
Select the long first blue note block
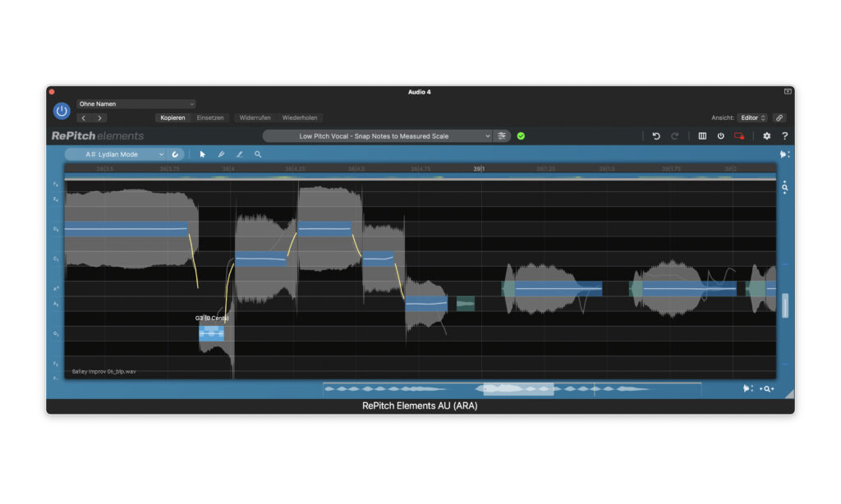click(x=126, y=229)
